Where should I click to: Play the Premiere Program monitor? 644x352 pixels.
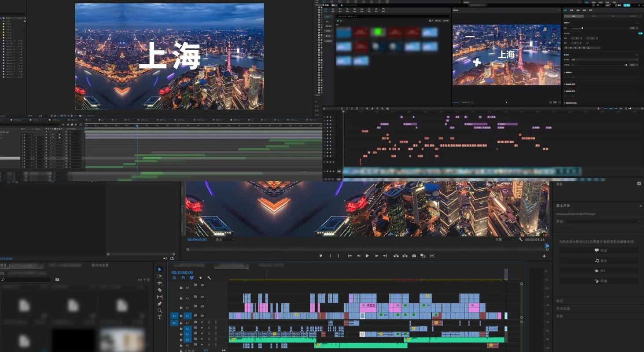click(x=368, y=256)
